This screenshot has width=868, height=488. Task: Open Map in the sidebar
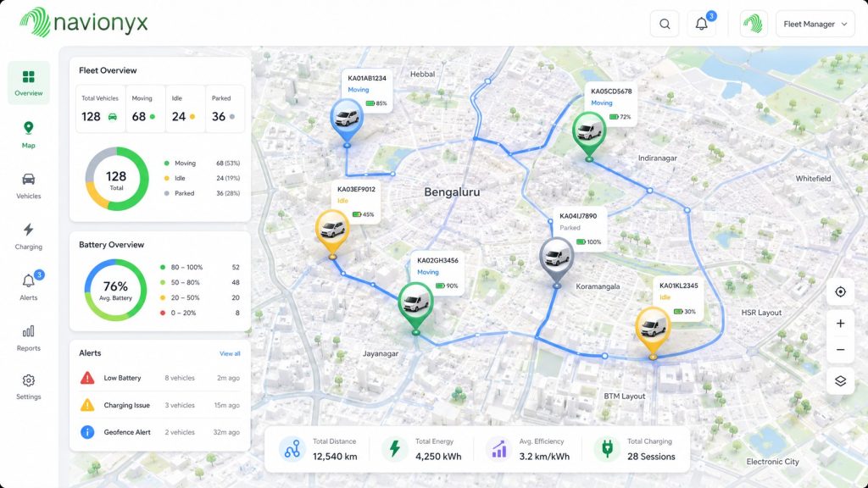tap(29, 135)
